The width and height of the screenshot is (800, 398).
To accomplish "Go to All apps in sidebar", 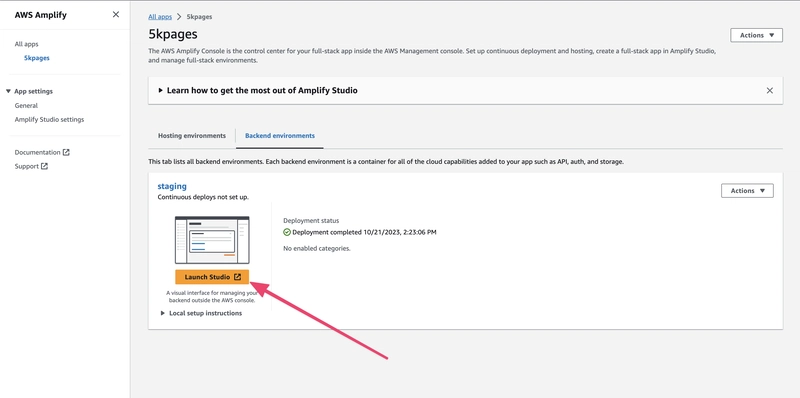I will coord(27,44).
